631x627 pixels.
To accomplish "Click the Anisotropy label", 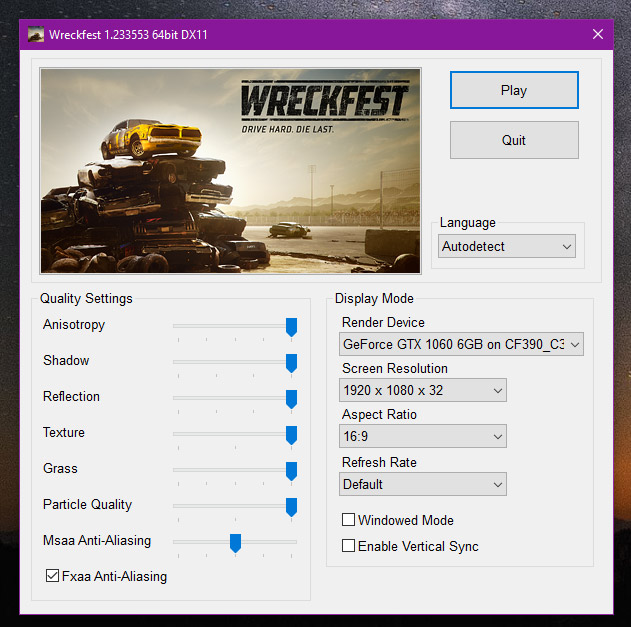I will click(74, 324).
